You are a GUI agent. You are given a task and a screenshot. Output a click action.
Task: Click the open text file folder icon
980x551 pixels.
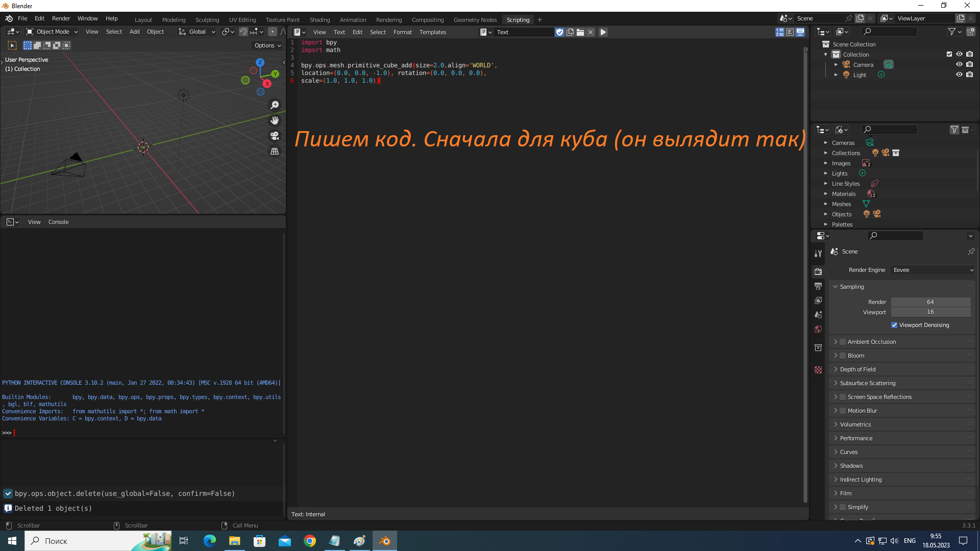tap(580, 32)
